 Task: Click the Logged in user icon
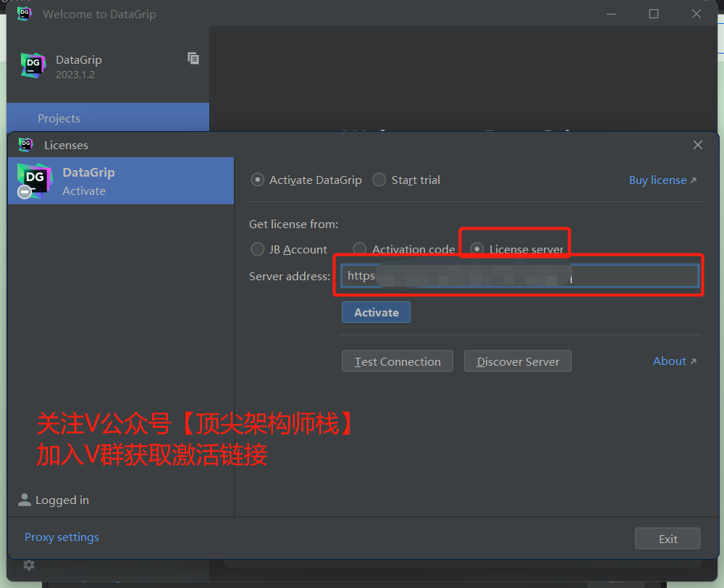tap(25, 500)
